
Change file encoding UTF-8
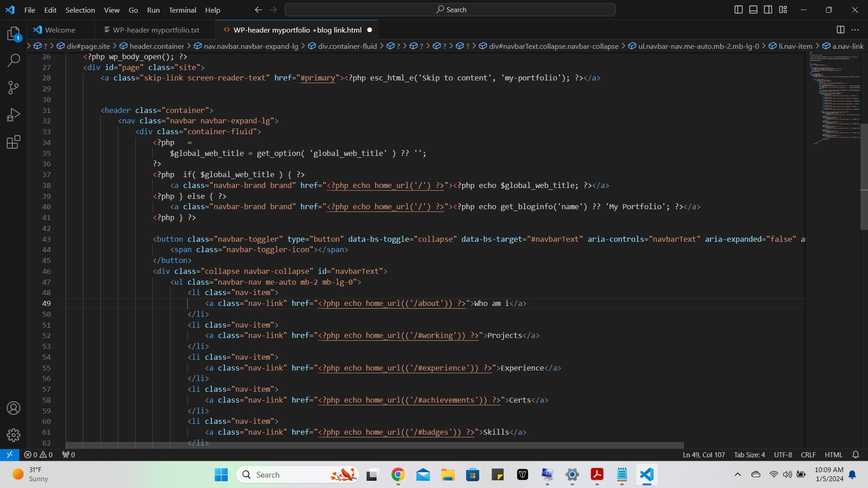point(783,455)
